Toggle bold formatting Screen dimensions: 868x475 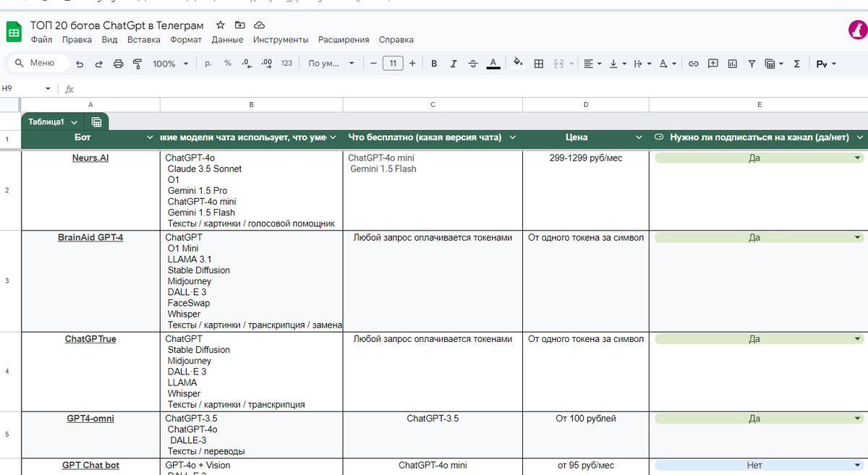tap(434, 64)
